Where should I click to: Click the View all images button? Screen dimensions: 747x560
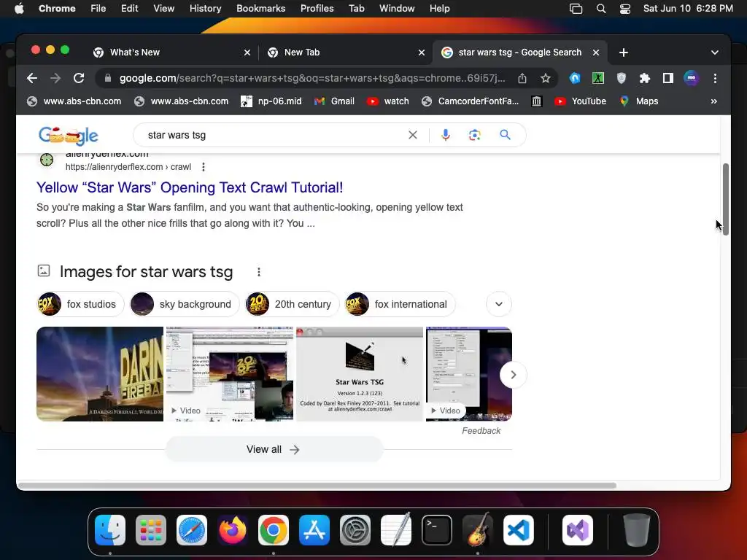pos(274,449)
